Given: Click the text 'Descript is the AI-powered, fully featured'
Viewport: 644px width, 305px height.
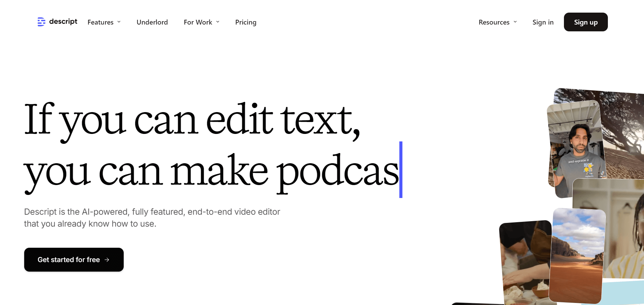Looking at the screenshot, I should (104, 212).
